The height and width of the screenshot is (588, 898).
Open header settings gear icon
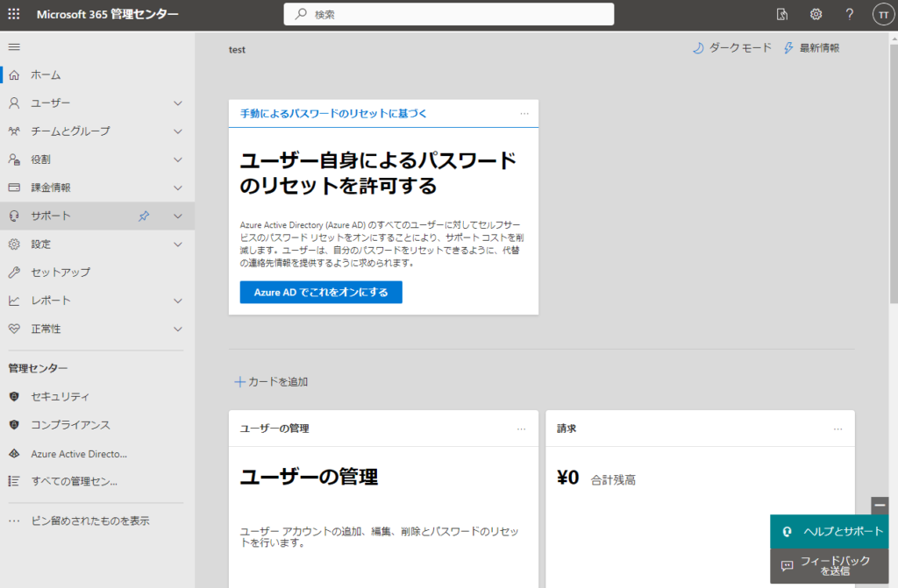(x=816, y=14)
